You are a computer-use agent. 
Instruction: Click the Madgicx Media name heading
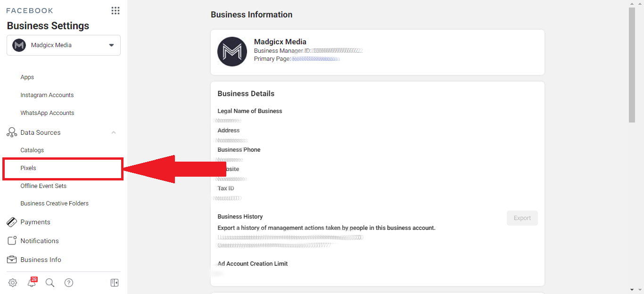[x=280, y=42]
